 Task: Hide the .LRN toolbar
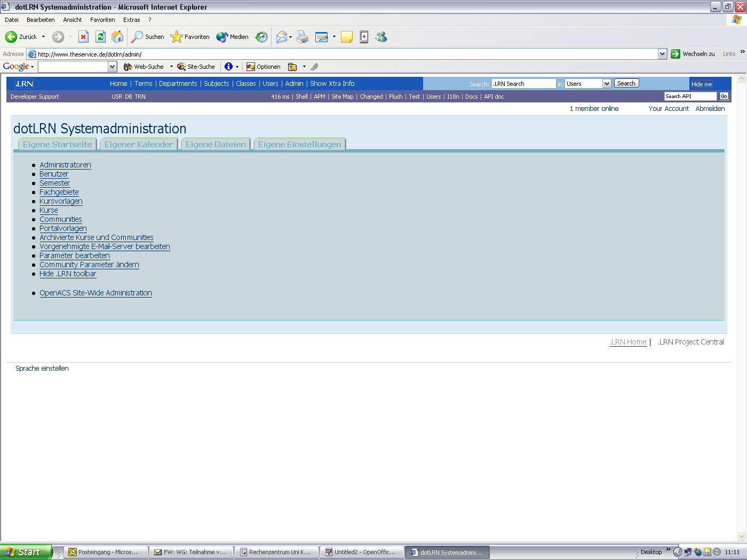68,274
